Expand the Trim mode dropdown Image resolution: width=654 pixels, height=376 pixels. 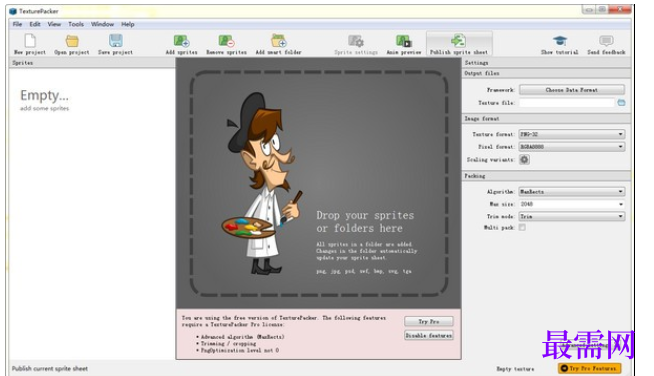[x=571, y=216]
